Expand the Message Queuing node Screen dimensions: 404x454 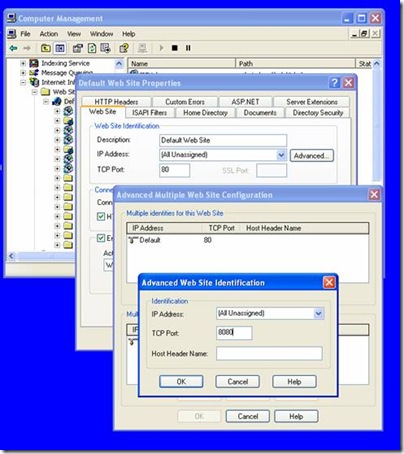[23, 73]
